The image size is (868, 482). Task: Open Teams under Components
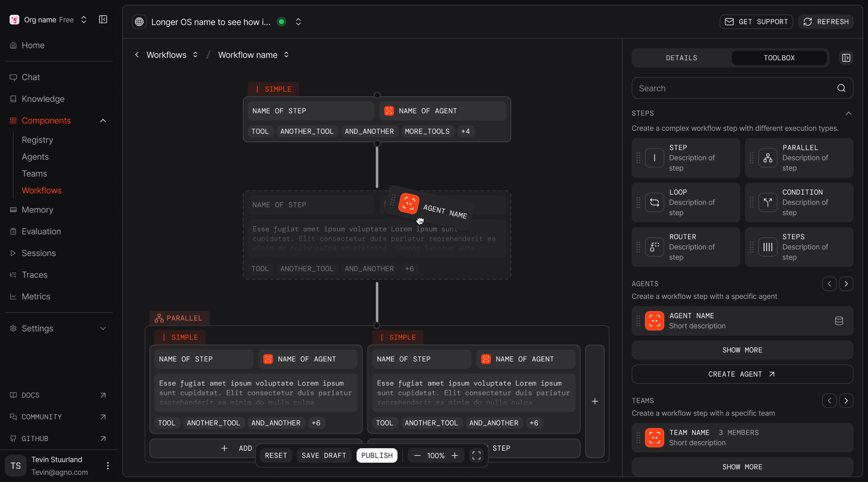click(34, 174)
